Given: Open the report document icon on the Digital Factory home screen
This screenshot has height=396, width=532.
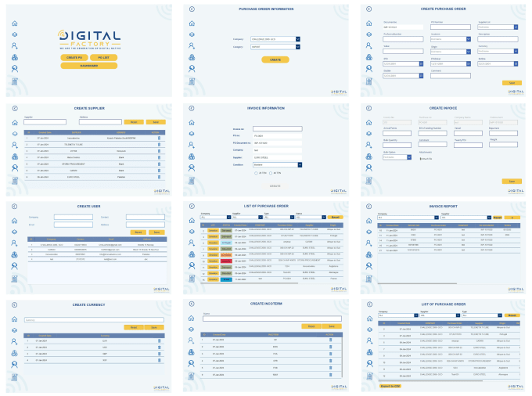Looking at the screenshot, I should [x=15, y=81].
